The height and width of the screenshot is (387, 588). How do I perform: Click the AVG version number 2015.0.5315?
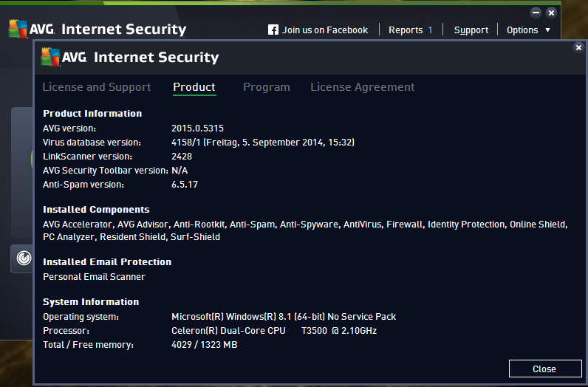click(197, 128)
